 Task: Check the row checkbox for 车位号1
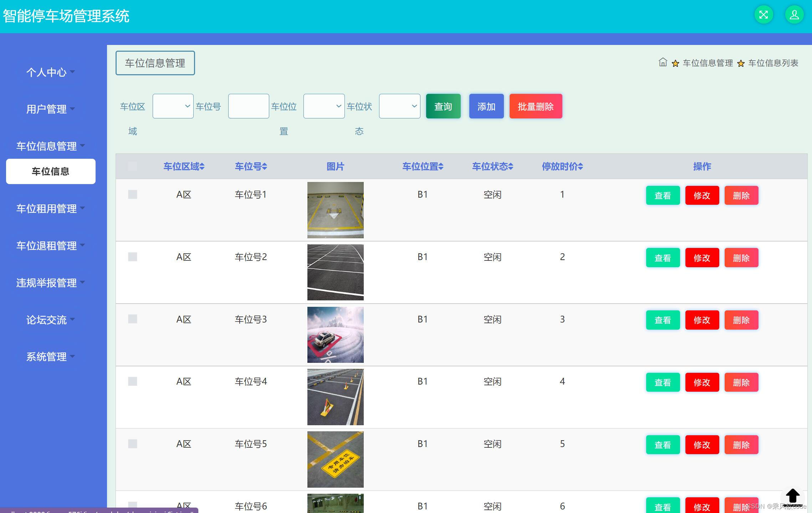tap(132, 194)
